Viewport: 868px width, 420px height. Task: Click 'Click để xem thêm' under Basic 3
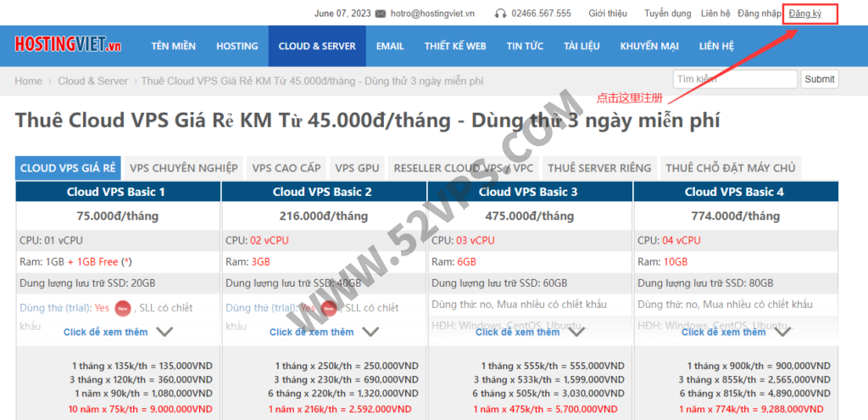518,332
